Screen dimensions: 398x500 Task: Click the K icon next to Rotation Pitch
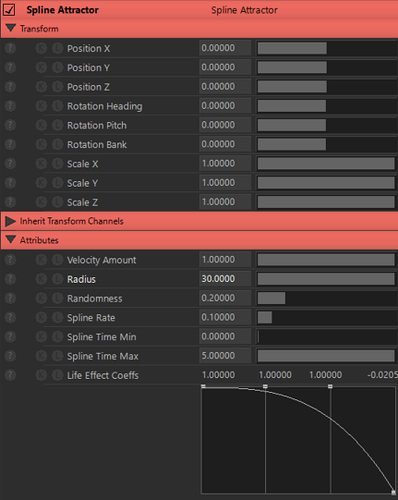pyautogui.click(x=41, y=125)
